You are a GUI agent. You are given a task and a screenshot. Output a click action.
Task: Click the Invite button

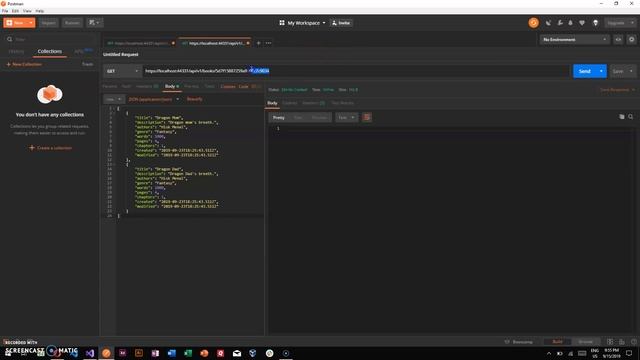coord(341,23)
